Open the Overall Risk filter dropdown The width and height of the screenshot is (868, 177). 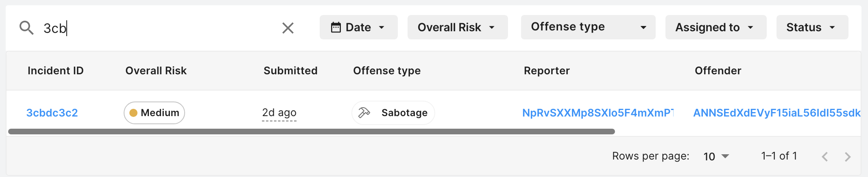click(x=457, y=27)
